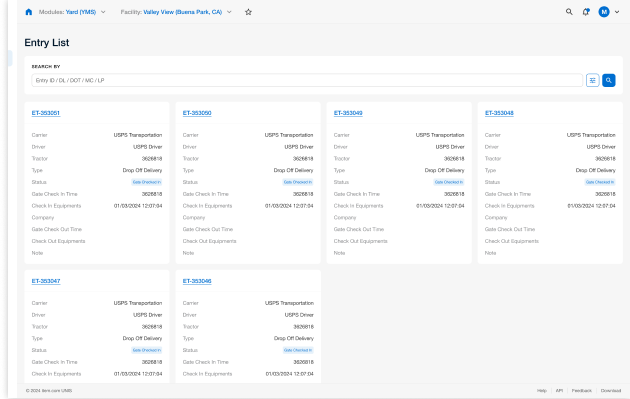Open the user avatar M
This screenshot has height=399, width=630.
(x=604, y=12)
